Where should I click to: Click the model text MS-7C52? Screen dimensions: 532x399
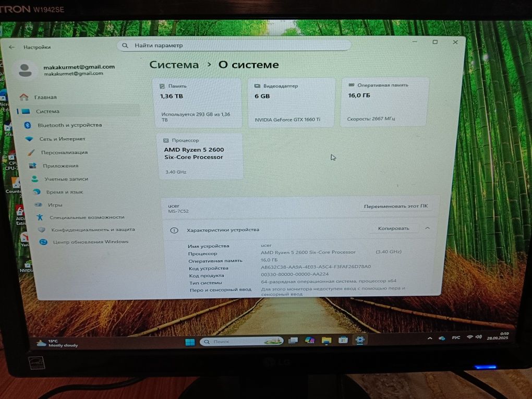point(178,211)
